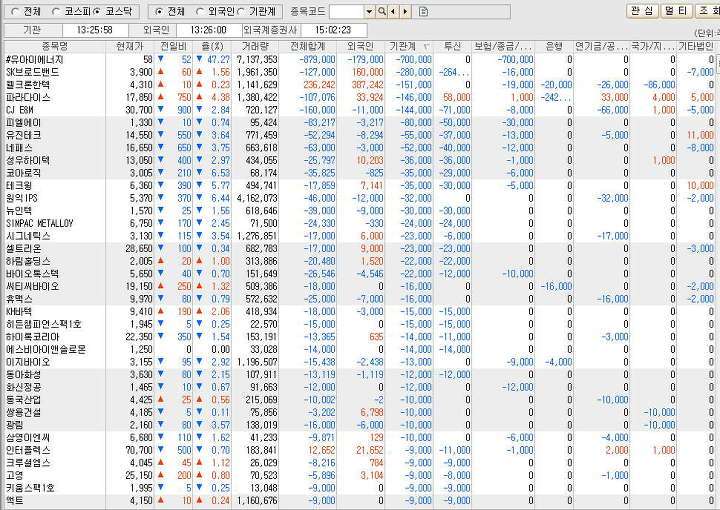Sort by the 기타법인 column header

[x=696, y=46]
